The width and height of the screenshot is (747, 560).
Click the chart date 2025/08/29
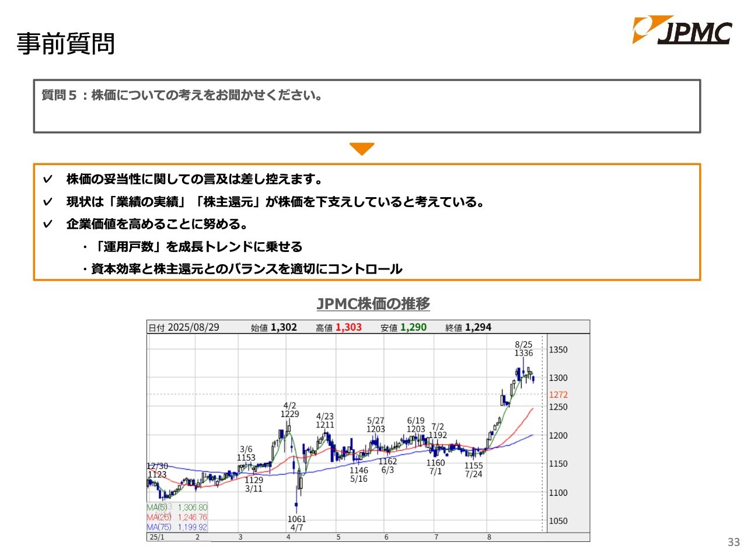pyautogui.click(x=193, y=327)
